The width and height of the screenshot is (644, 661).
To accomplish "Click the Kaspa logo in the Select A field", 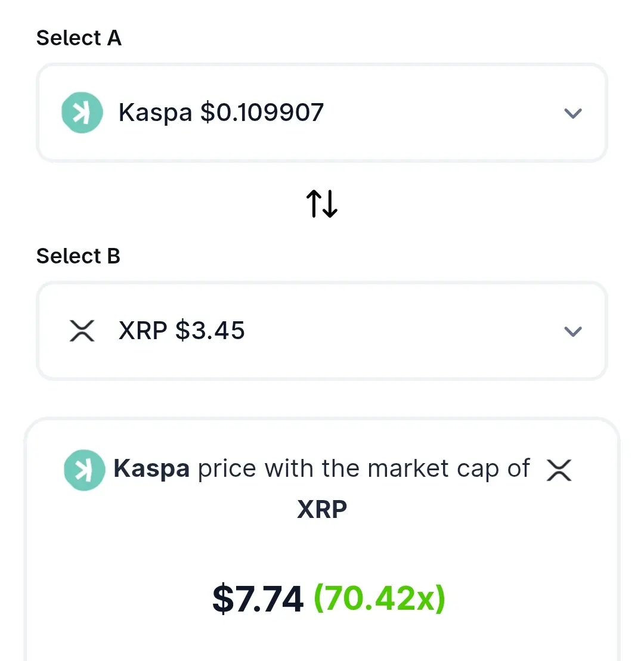I will coord(82,113).
